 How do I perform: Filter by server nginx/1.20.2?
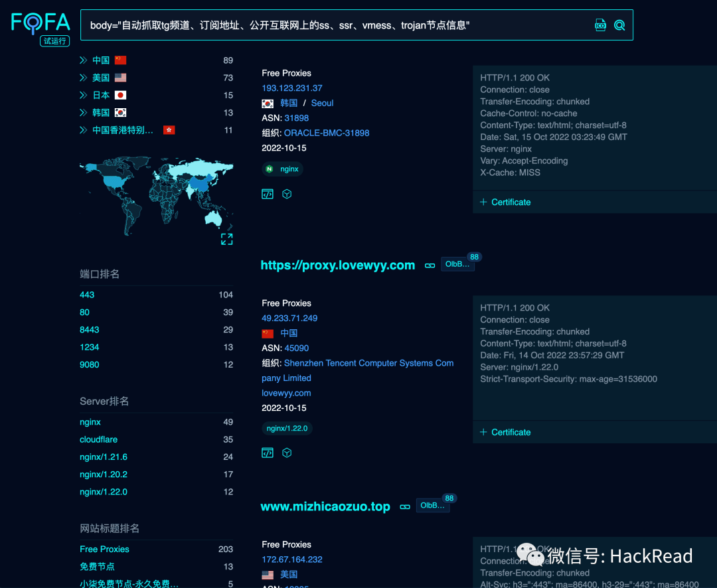[104, 474]
